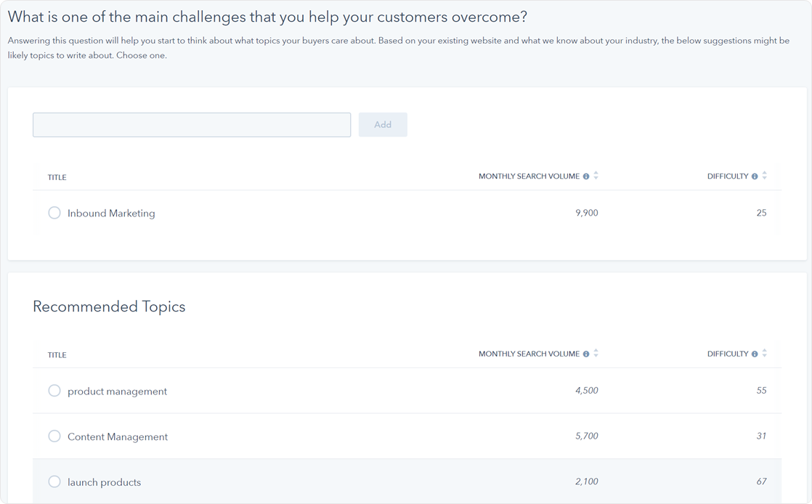This screenshot has width=812, height=504.
Task: Choose the product management radio option
Action: click(54, 391)
